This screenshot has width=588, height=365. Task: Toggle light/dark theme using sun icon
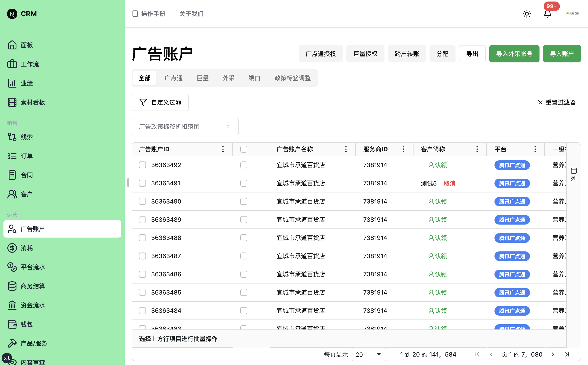coord(527,14)
